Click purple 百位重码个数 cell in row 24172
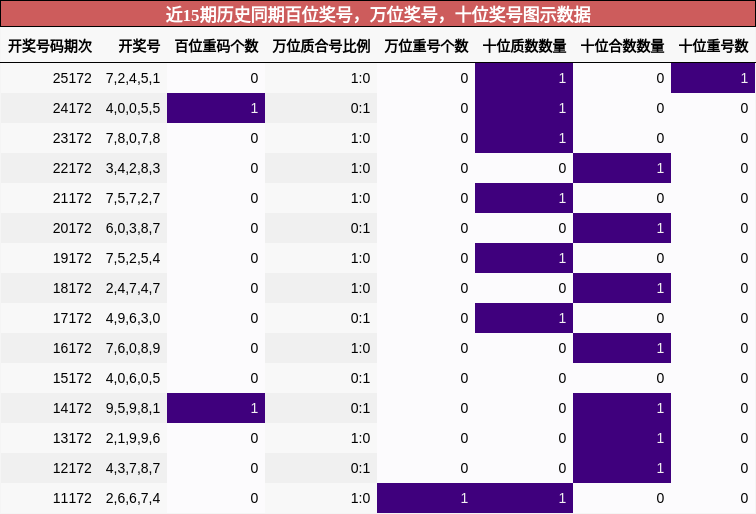 [x=216, y=108]
